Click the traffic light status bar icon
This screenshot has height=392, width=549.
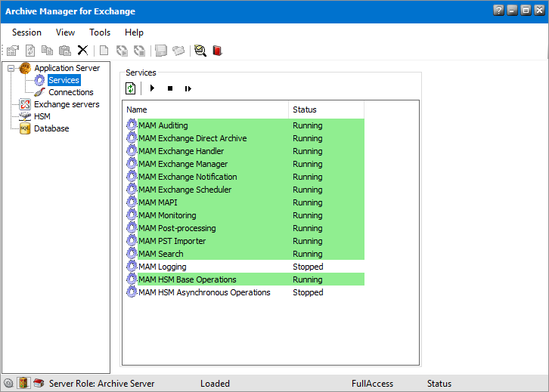tap(23, 383)
